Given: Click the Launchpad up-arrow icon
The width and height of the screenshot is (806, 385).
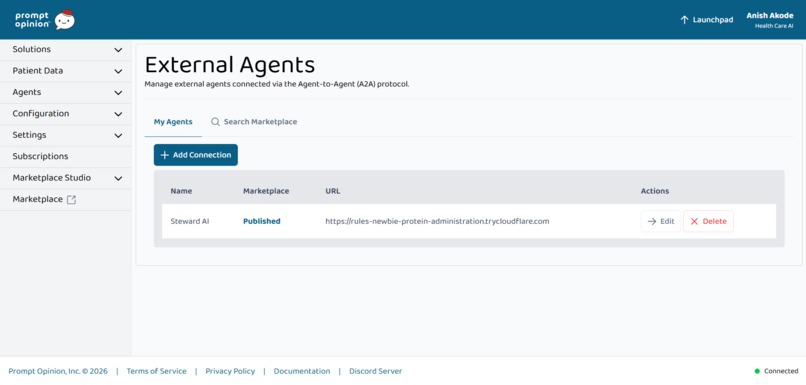Looking at the screenshot, I should (684, 20).
